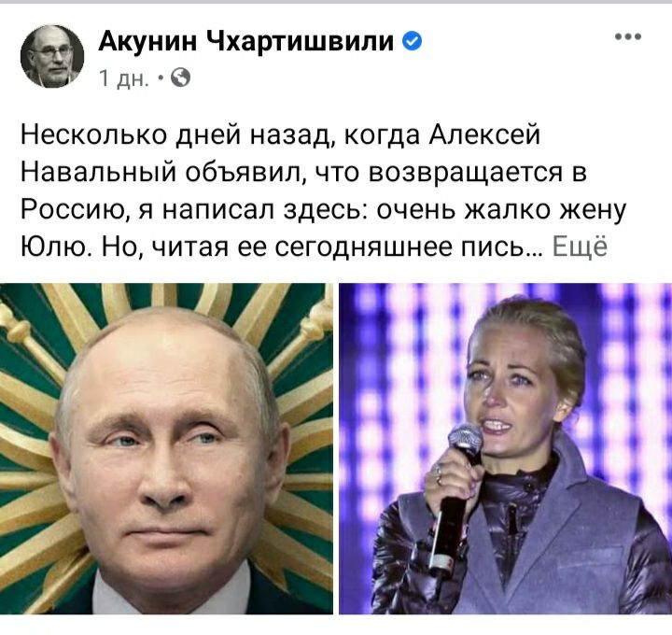Click the text line beginning 'Россию, я написал здесь'
Image resolution: width=672 pixels, height=635 pixels.
click(323, 210)
